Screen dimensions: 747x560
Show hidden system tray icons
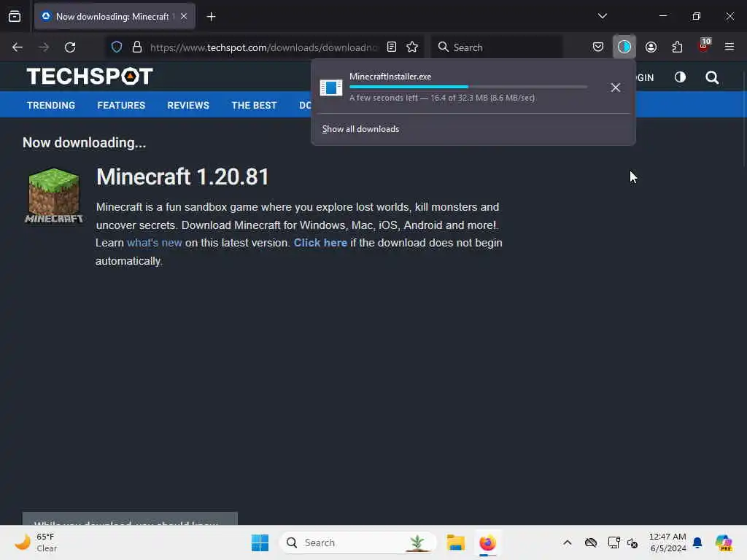(567, 542)
